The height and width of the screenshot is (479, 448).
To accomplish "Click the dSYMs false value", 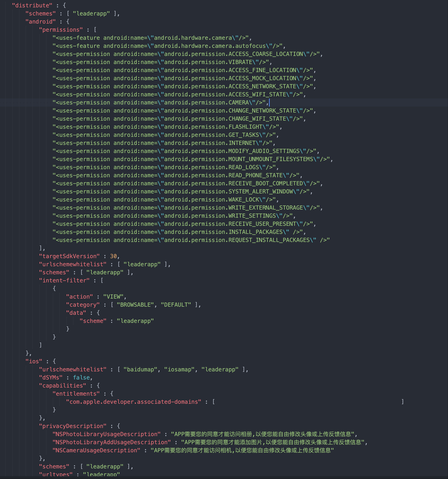I will tap(81, 378).
